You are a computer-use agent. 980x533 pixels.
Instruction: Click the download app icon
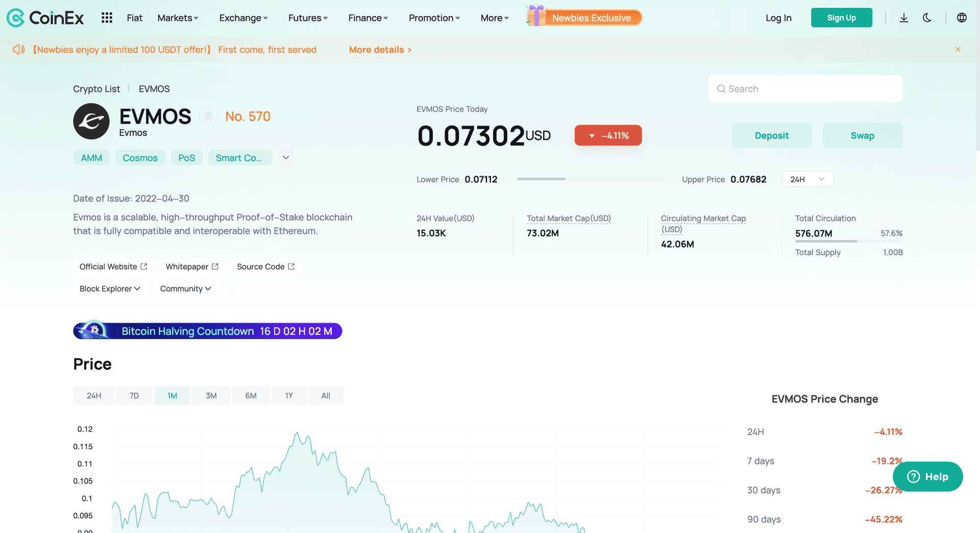904,18
